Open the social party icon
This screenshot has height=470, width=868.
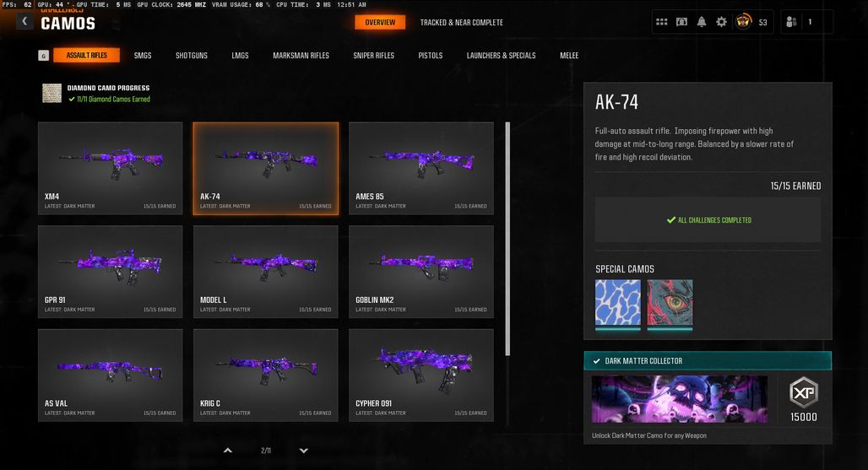pos(791,22)
